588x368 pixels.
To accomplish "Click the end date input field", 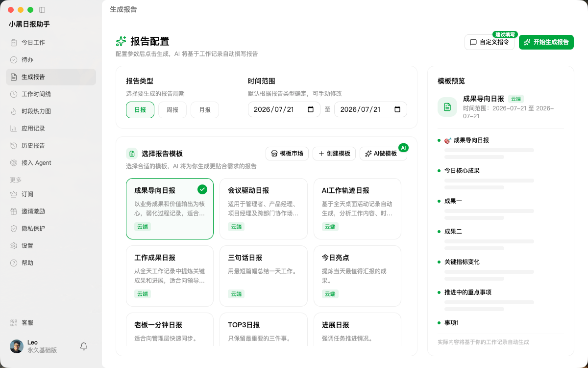I will click(370, 109).
